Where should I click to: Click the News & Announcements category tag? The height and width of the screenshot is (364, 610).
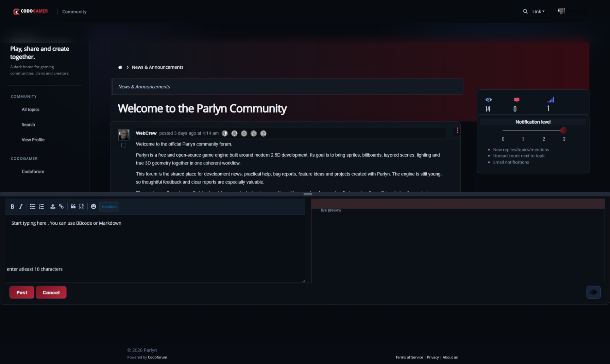[144, 87]
